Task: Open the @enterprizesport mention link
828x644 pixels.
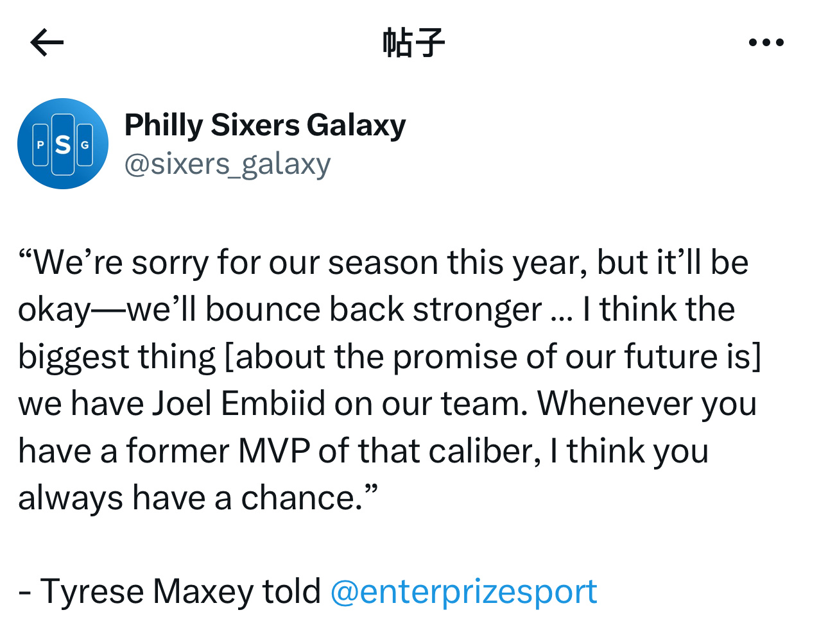Action: tap(463, 591)
